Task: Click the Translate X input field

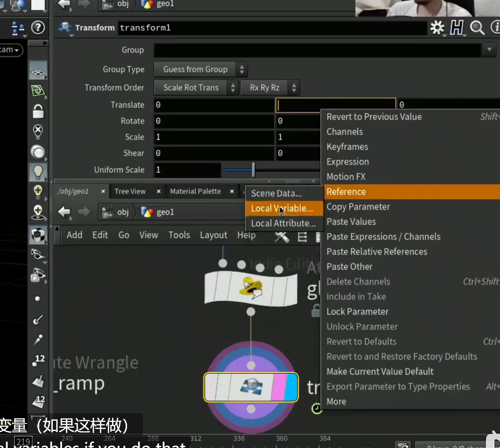Action: pyautogui.click(x=214, y=105)
